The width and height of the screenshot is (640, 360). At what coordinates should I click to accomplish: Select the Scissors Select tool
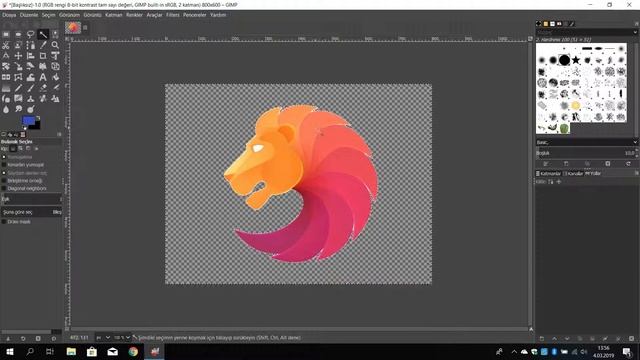(6, 45)
